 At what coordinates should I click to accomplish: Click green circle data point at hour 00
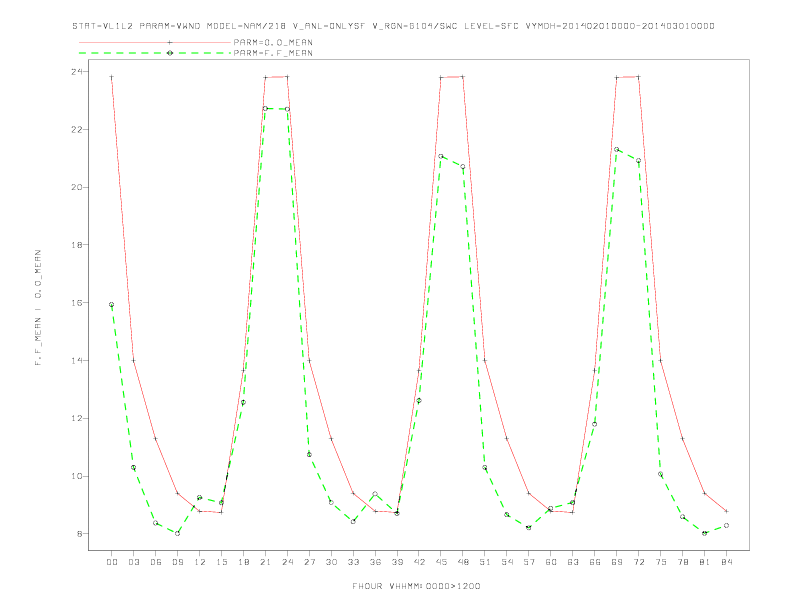[112, 304]
